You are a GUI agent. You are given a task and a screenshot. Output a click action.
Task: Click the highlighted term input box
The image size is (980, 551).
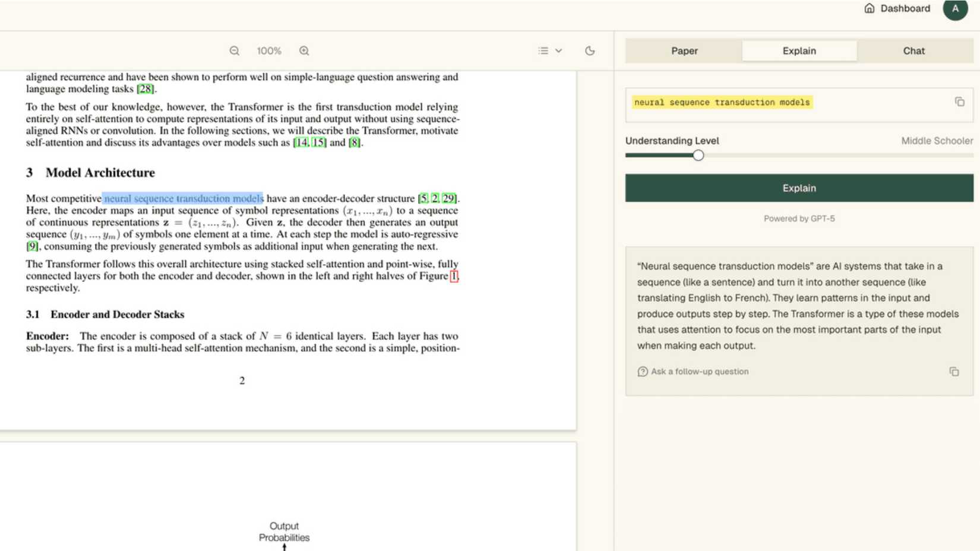(799, 105)
